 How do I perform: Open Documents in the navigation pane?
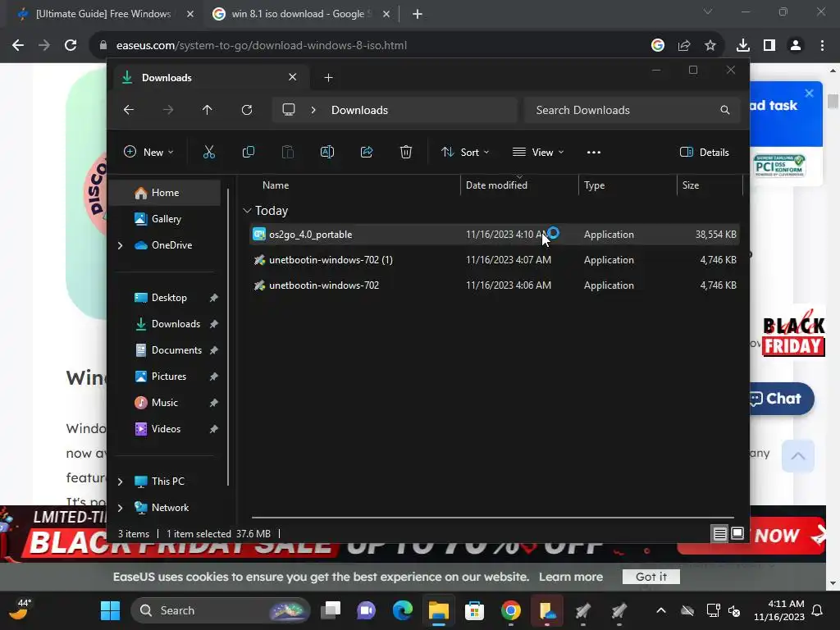(176, 350)
